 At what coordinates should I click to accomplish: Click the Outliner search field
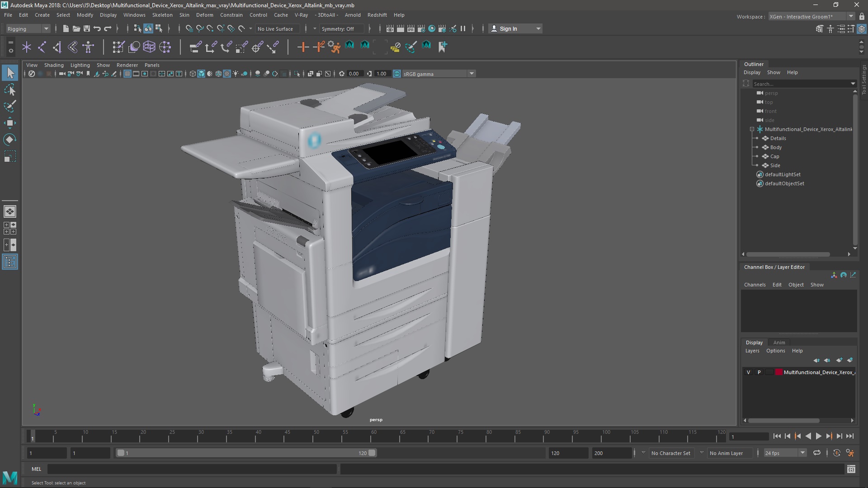800,84
